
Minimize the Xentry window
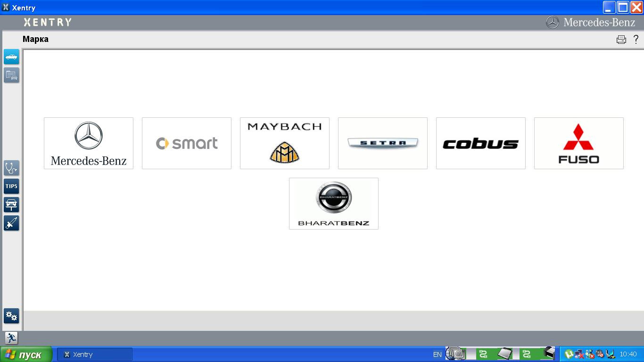tap(609, 7)
